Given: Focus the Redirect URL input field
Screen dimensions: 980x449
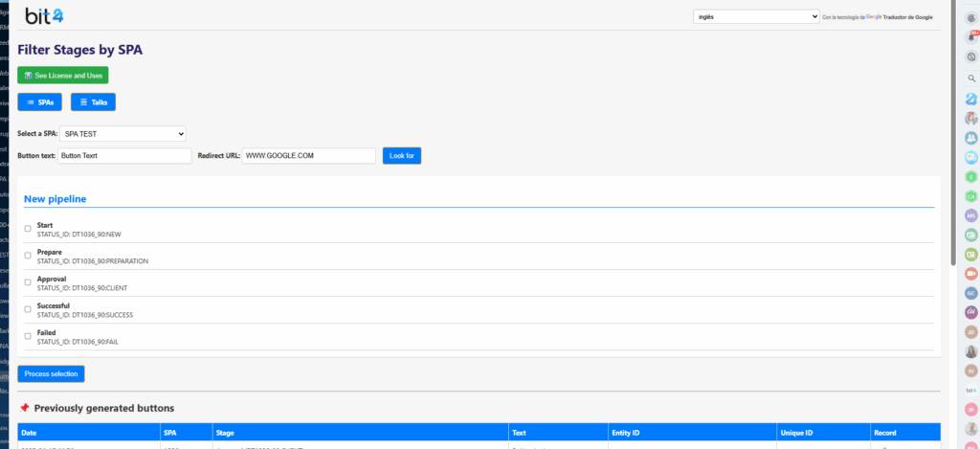Looking at the screenshot, I should (x=308, y=155).
